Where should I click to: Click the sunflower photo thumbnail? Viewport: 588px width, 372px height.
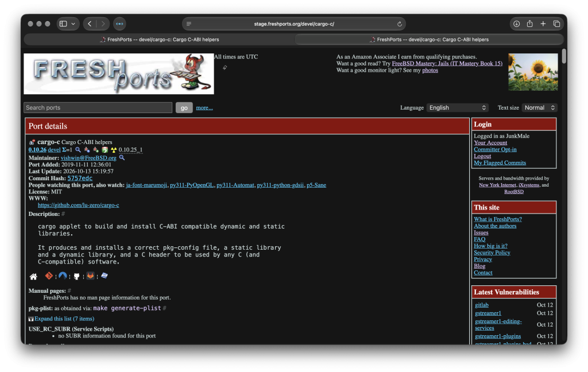pos(533,72)
